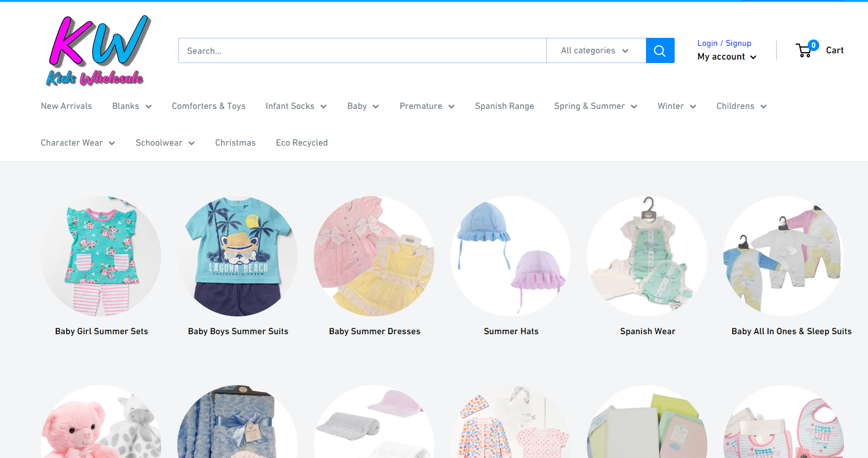Select the Baby Summer Dresses image
868x458 pixels.
[374, 256]
